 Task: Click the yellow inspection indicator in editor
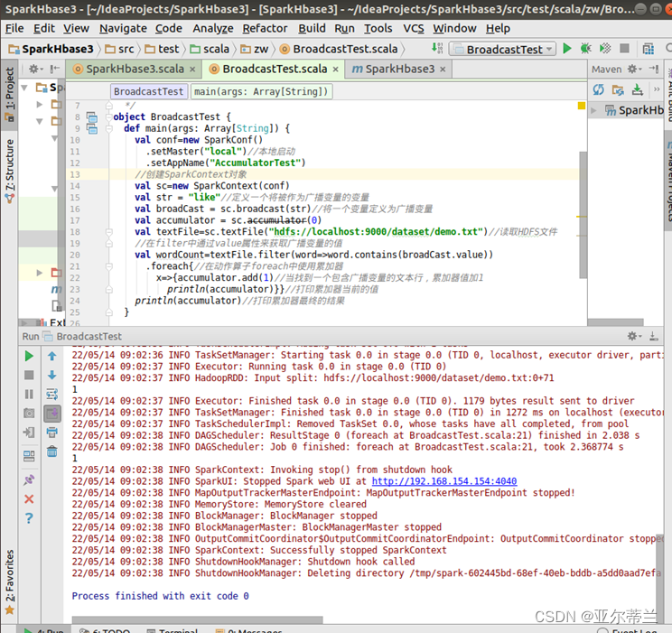(582, 106)
